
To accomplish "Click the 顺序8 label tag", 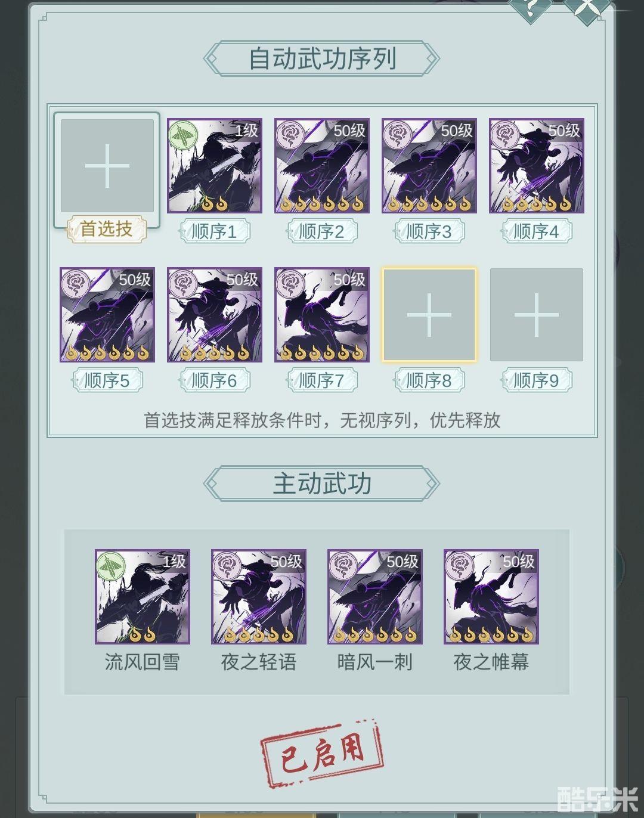I will tap(429, 380).
